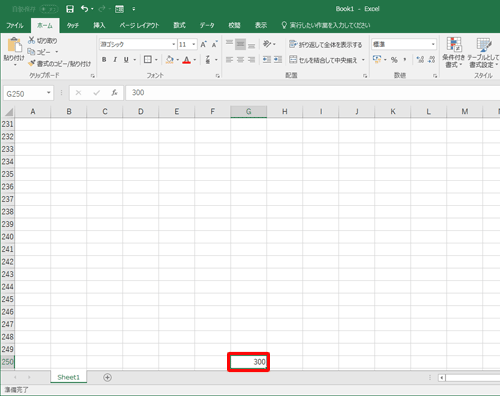The width and height of the screenshot is (500, 396).
Task: Click the Insert Function fx icon
Action: tap(114, 93)
